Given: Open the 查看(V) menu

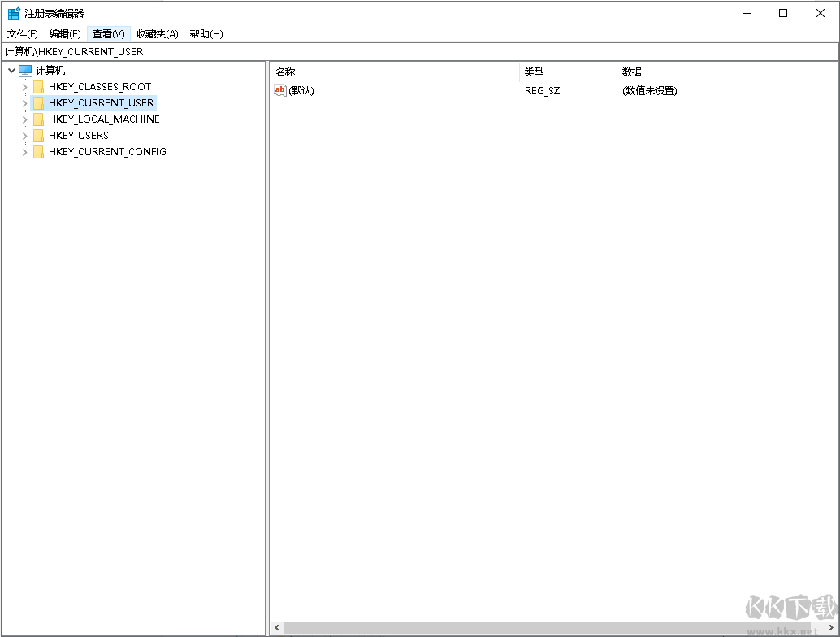Looking at the screenshot, I should 108,33.
